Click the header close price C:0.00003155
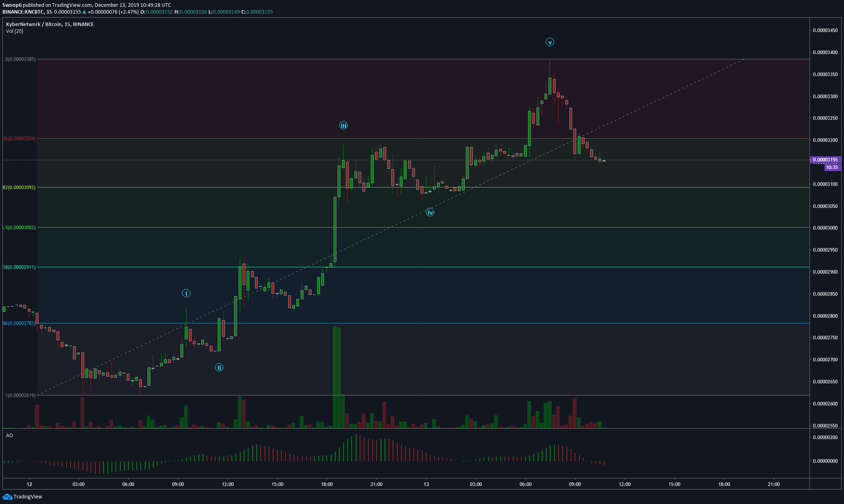The image size is (844, 504). [x=257, y=12]
